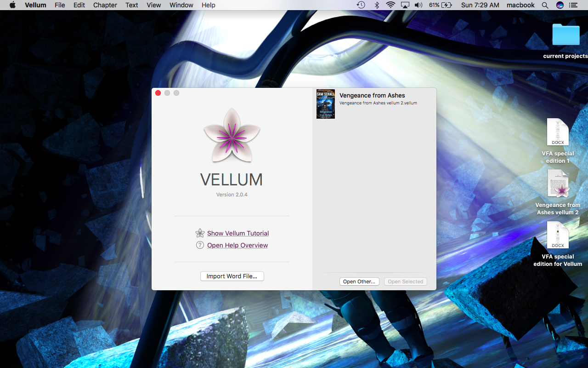Open the File menu
The width and height of the screenshot is (588, 368).
click(x=60, y=5)
